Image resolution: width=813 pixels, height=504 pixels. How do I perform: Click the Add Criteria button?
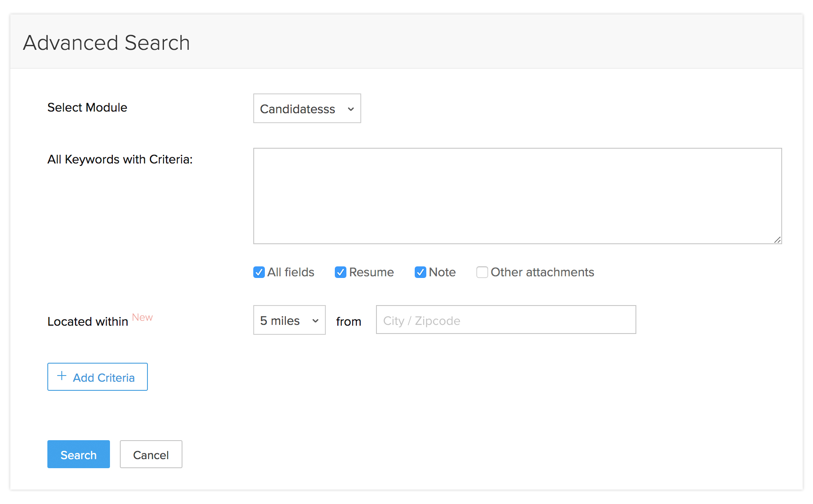(x=98, y=377)
